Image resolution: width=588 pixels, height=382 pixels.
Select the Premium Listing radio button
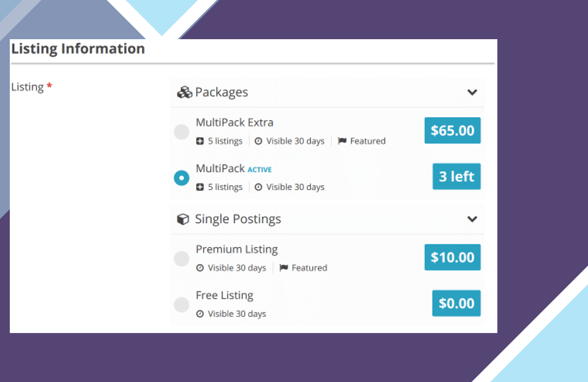pyautogui.click(x=182, y=259)
